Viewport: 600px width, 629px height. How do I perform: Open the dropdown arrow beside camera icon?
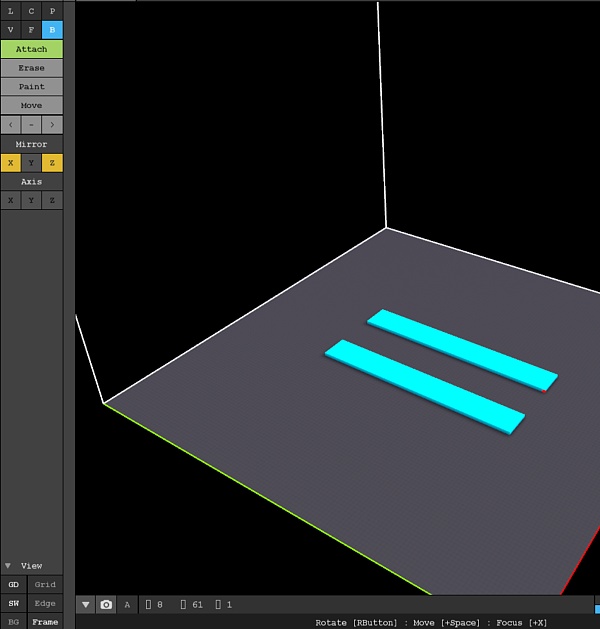coord(86,604)
